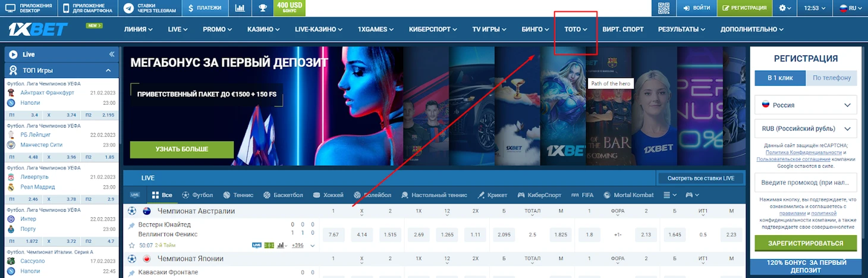The height and width of the screenshot is (278, 868).
Task: Click Смотреть все ставки LIVE button
Action: [700, 178]
